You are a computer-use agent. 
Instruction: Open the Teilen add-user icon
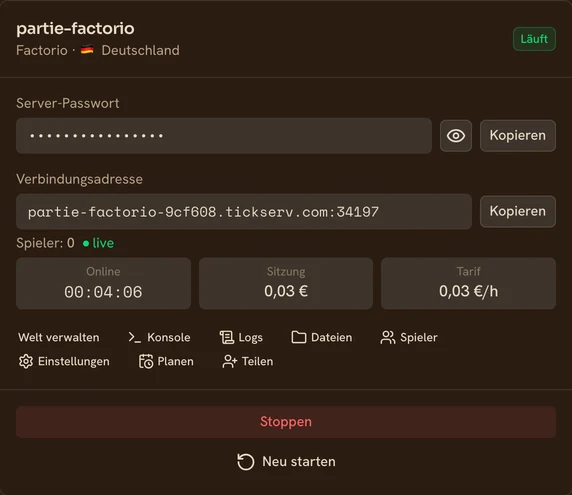(230, 361)
